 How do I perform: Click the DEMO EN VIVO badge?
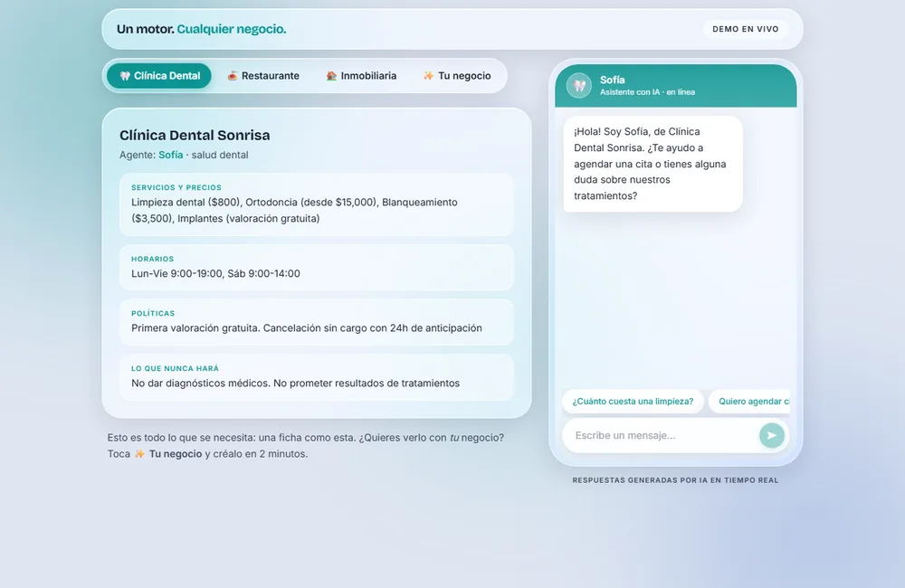745,29
